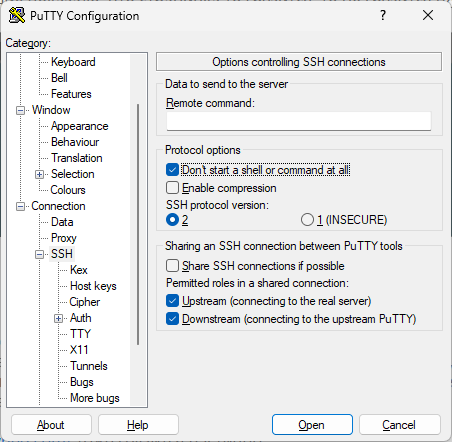The width and height of the screenshot is (452, 442).
Task: Select Tunnels in the category tree
Action: (x=89, y=366)
